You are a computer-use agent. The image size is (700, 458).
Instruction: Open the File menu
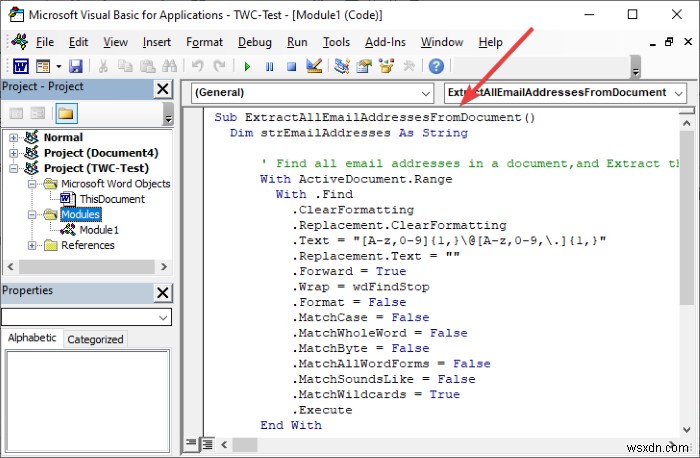coord(45,42)
